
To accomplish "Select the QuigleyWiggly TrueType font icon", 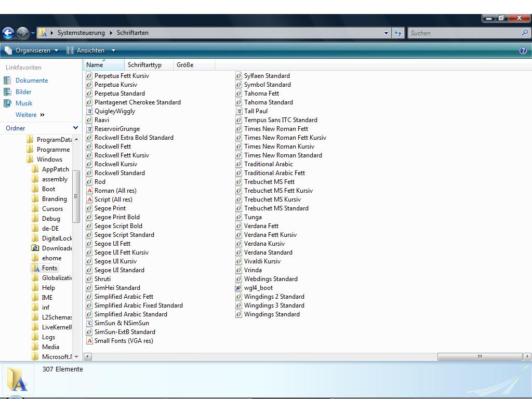I will point(89,111).
